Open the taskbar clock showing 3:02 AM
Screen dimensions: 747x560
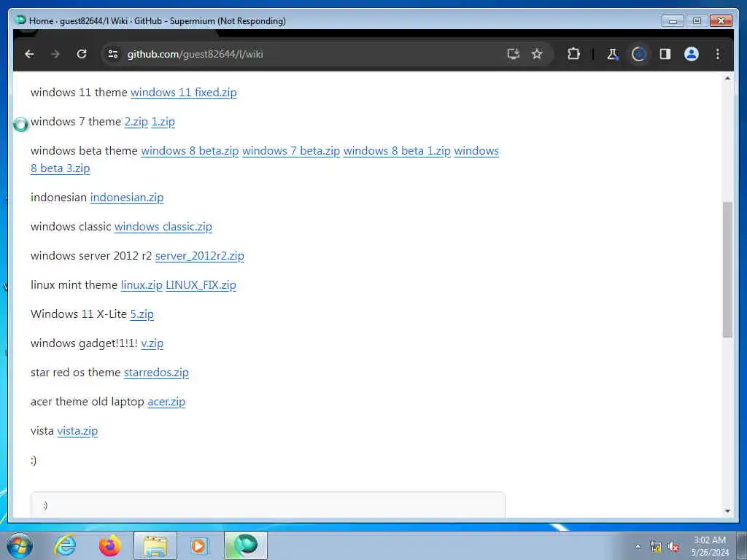pos(709,546)
